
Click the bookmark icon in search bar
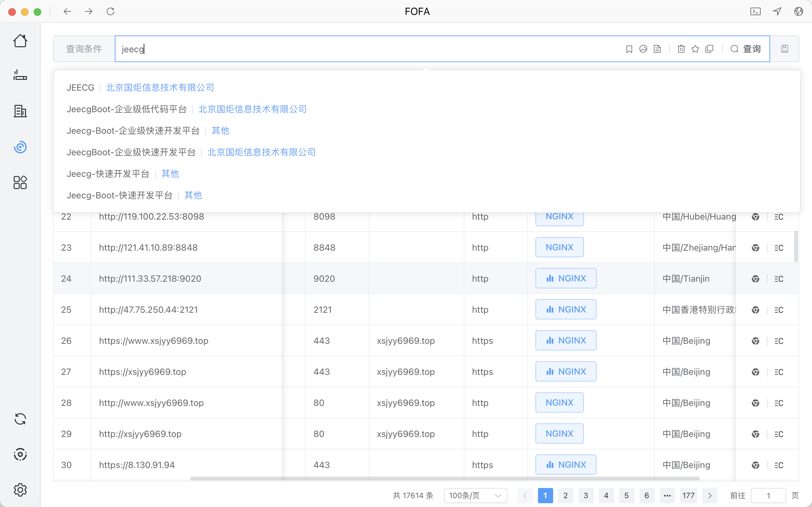[x=629, y=49]
